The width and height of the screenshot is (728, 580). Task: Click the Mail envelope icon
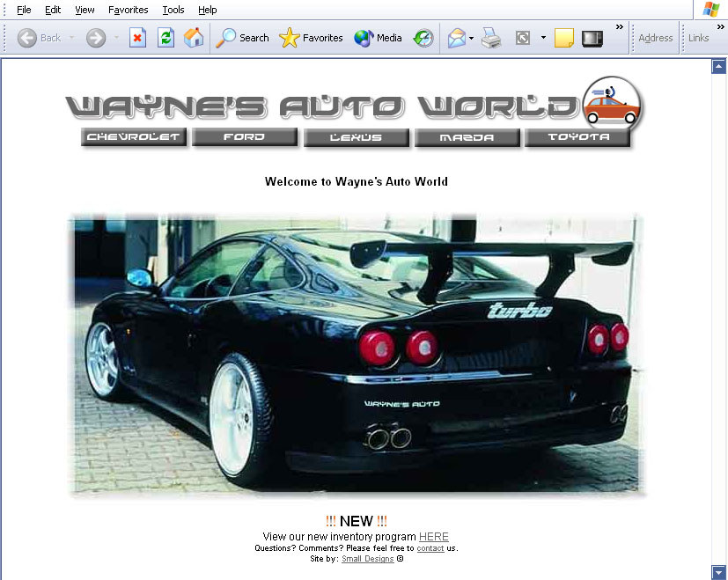(x=456, y=38)
